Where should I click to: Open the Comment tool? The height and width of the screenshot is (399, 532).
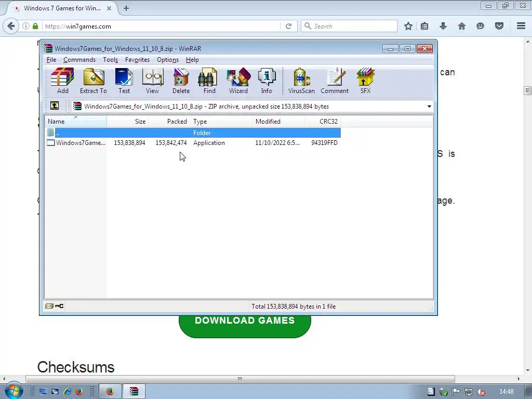335,81
